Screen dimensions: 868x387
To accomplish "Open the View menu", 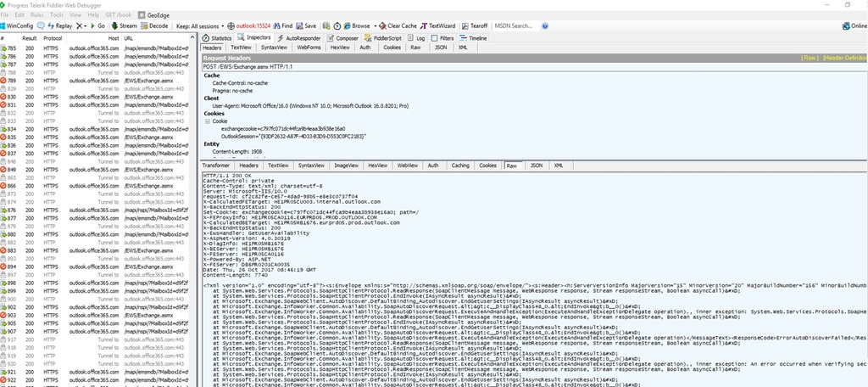I will coord(75,15).
